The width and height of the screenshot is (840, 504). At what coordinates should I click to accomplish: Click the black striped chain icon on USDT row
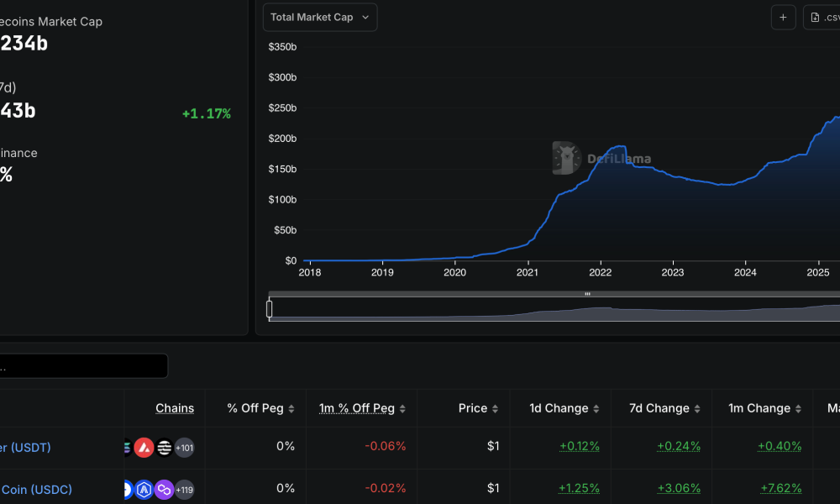(164, 448)
